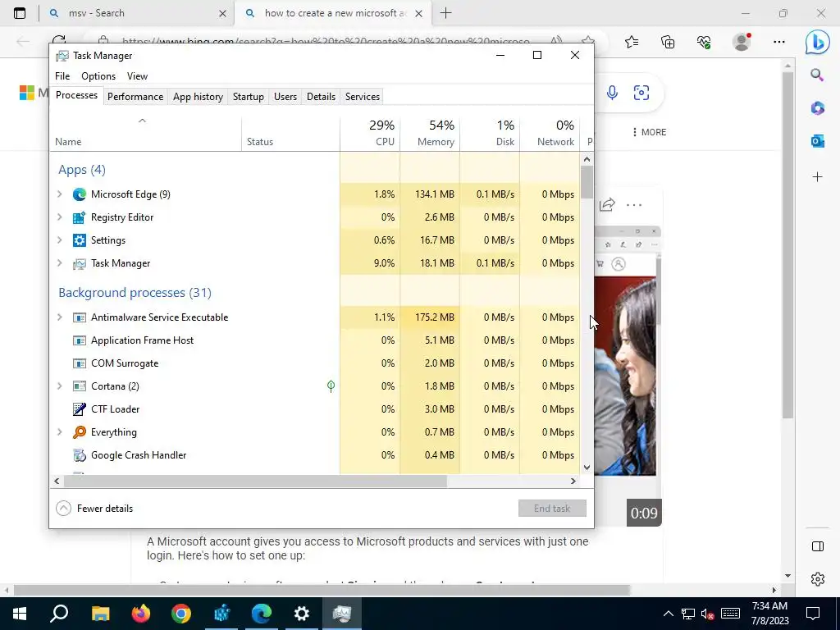Click Edge sidebar search magnifier icon
The width and height of the screenshot is (840, 630).
[x=817, y=75]
